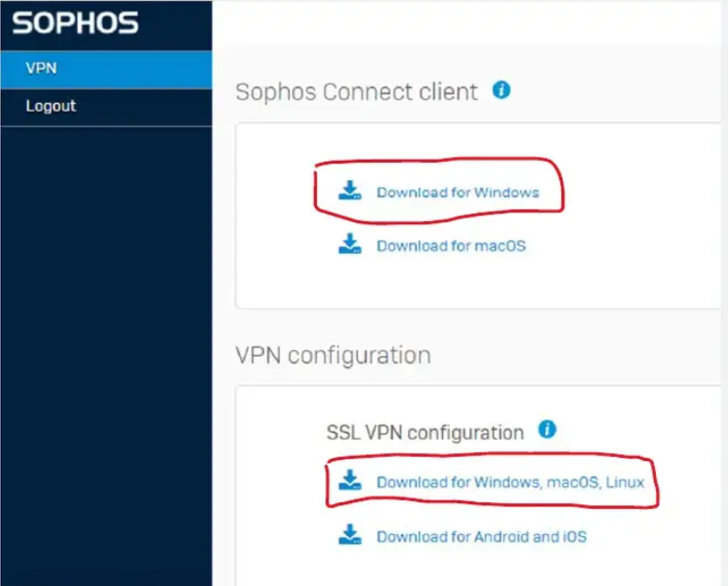
Task: Click the Windows download icon for Sophos Connect
Action: [x=350, y=191]
